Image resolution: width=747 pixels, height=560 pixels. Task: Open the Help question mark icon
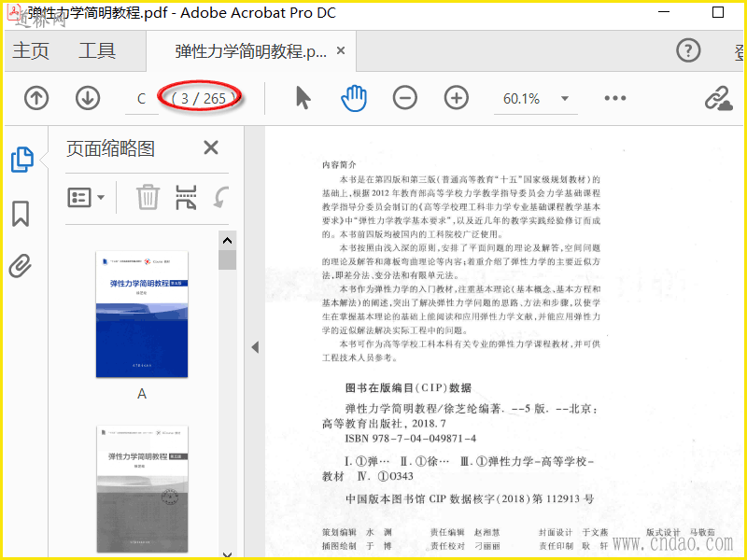click(688, 50)
